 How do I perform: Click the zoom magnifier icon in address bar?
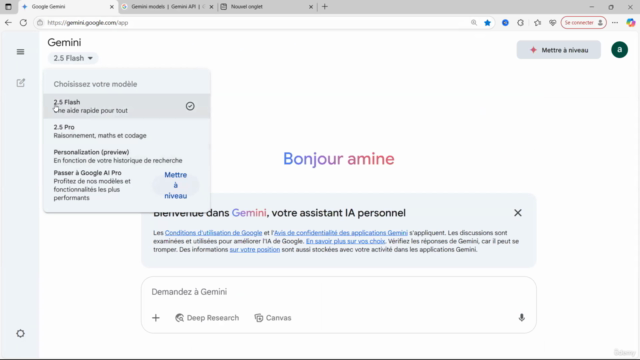473,23
